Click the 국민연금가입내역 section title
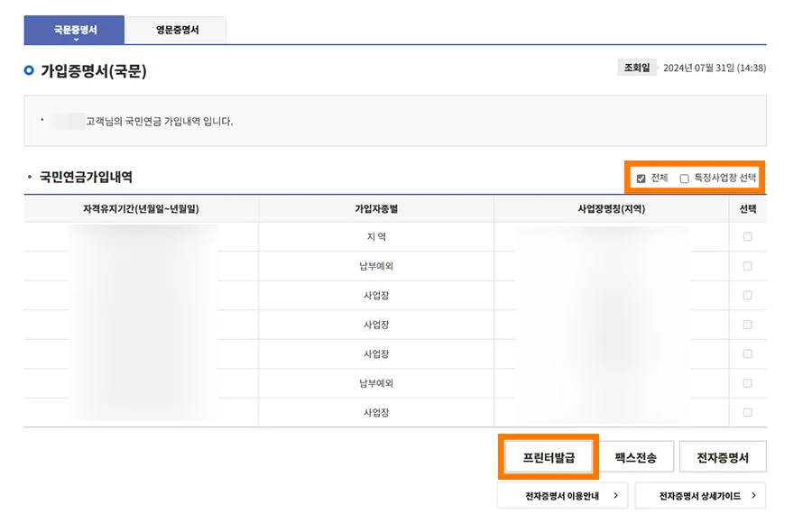812x514 pixels. [86, 178]
